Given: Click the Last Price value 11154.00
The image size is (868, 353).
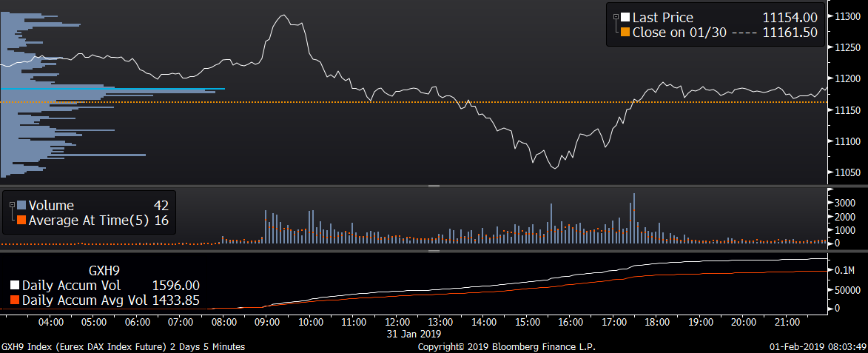Looking at the screenshot, I should 790,18.
